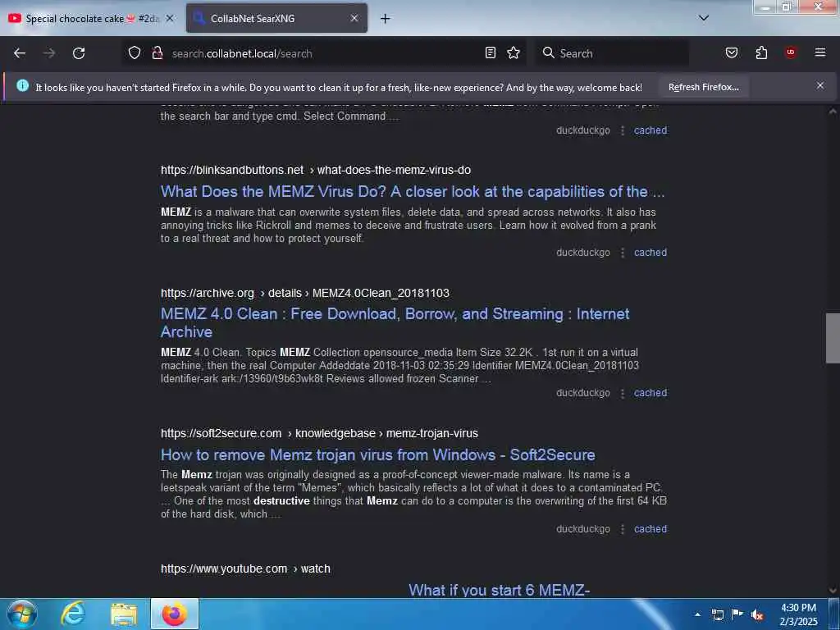Open Save to Pocket icon

[732, 52]
